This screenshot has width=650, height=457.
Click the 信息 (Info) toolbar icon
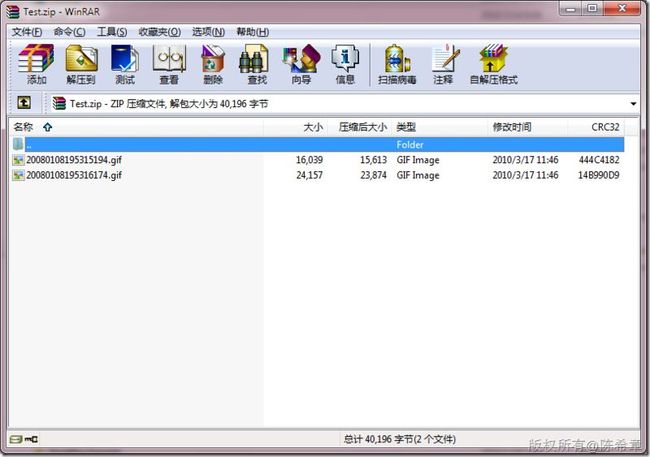tap(345, 64)
